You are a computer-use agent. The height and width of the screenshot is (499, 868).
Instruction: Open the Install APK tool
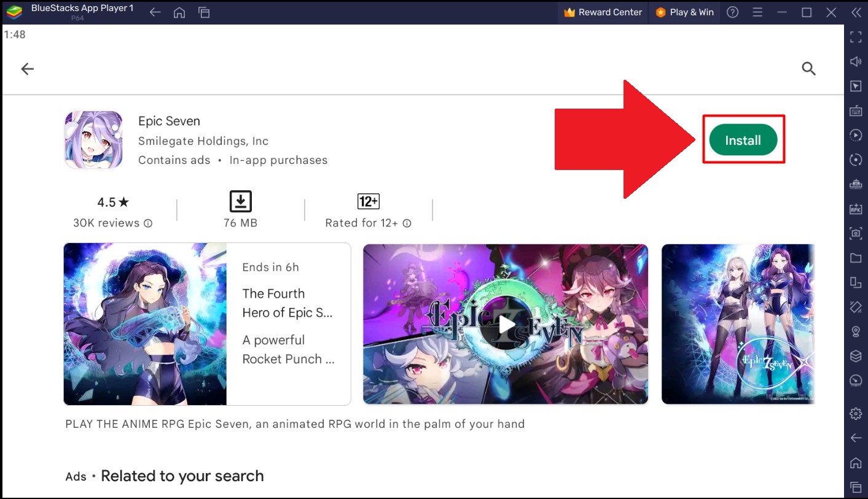pyautogui.click(x=855, y=209)
